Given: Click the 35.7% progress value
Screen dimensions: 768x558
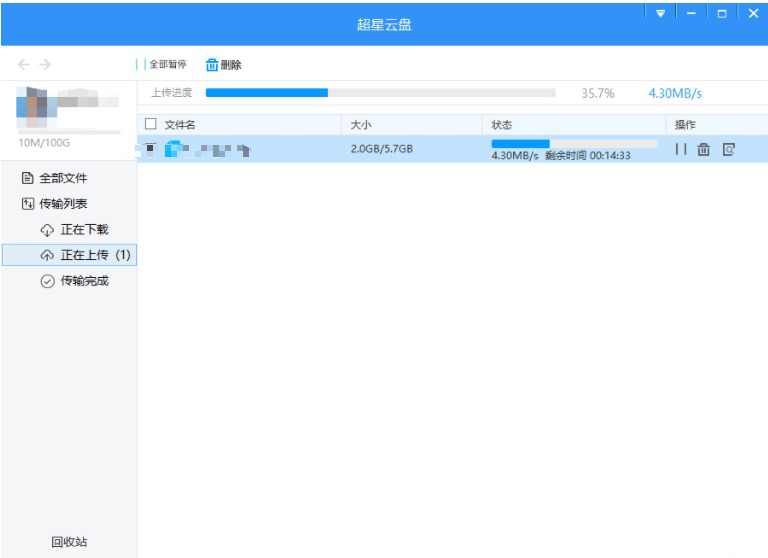Looking at the screenshot, I should point(598,93).
